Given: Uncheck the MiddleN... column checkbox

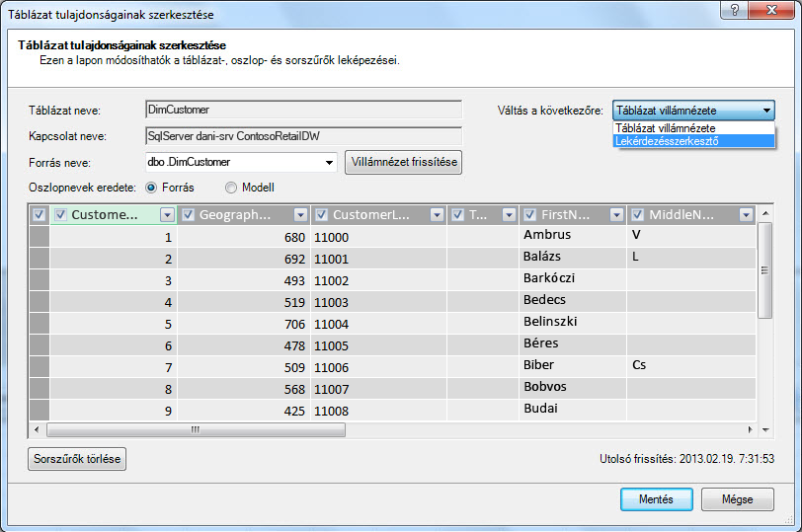Looking at the screenshot, I should [x=637, y=214].
